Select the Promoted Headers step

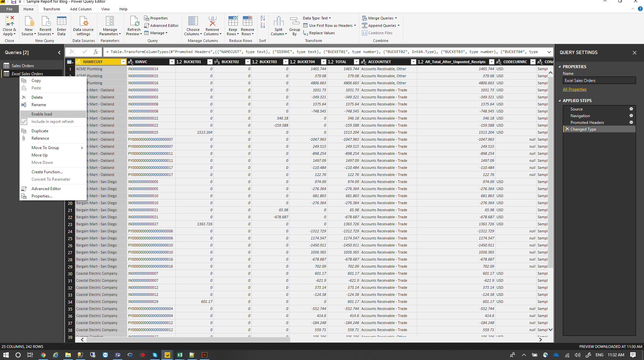tap(599, 123)
